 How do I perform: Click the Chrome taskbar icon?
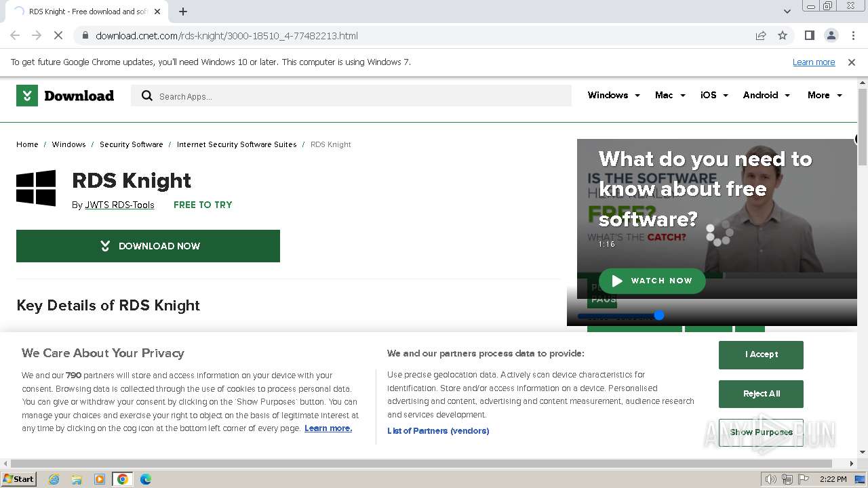point(123,479)
